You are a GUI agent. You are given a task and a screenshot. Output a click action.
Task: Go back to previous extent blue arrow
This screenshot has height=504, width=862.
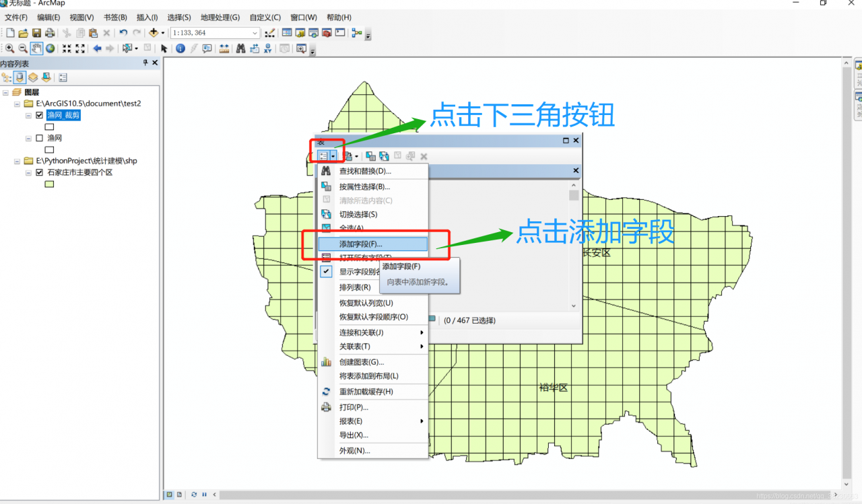pyautogui.click(x=97, y=48)
